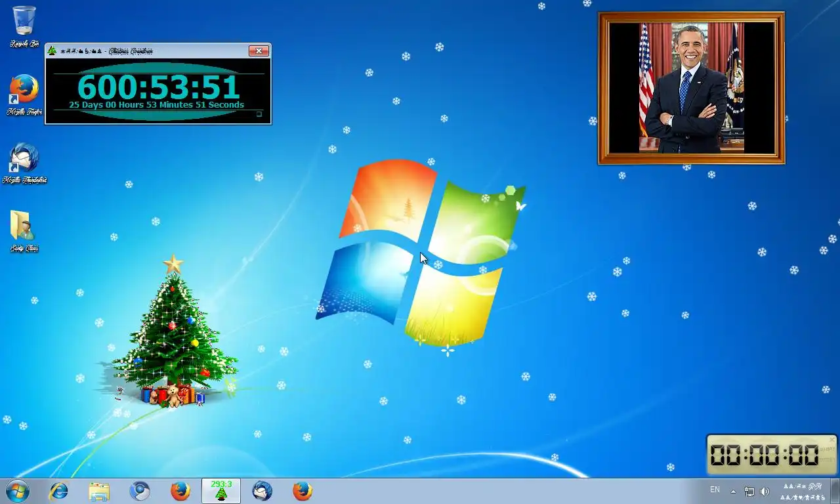Close the stopwatch gadget with its X
Image resolution: width=840 pixels, height=504 pixels.
832,440
